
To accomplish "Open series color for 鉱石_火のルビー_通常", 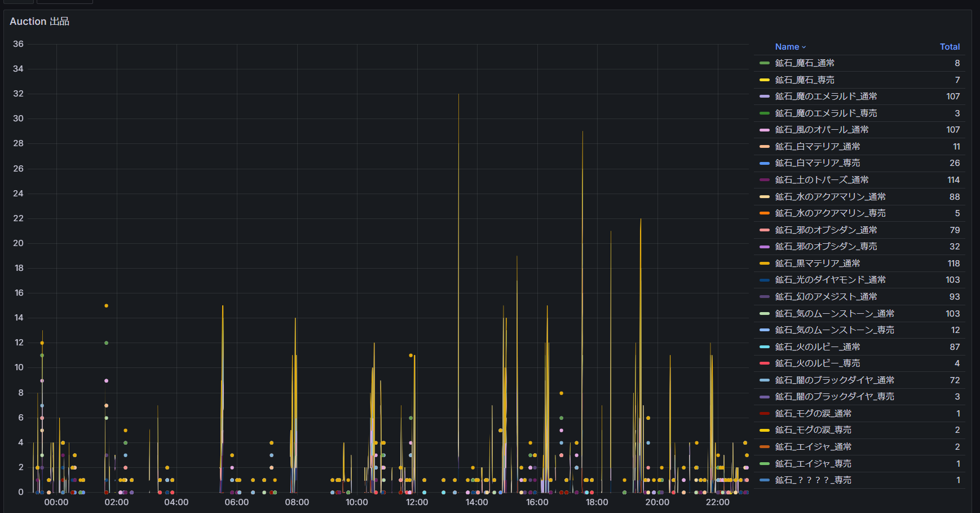I will pos(764,347).
